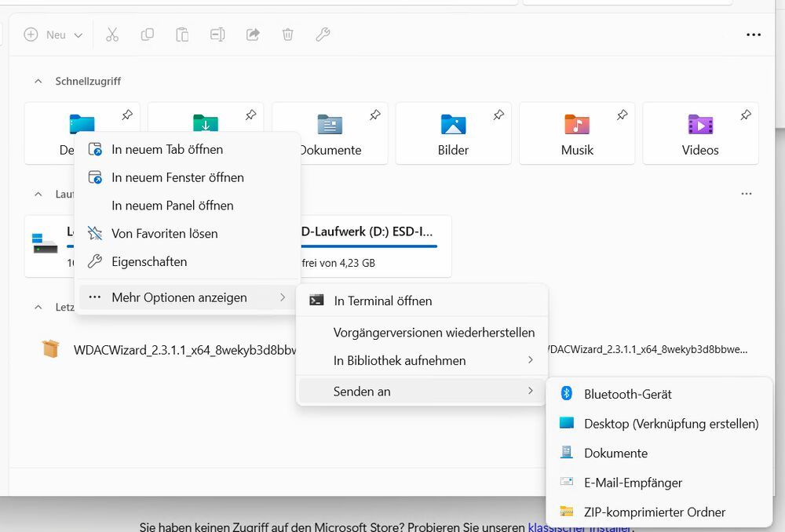This screenshot has height=532, width=785.
Task: Select In neuem Fenster öffnen
Action: (x=188, y=177)
